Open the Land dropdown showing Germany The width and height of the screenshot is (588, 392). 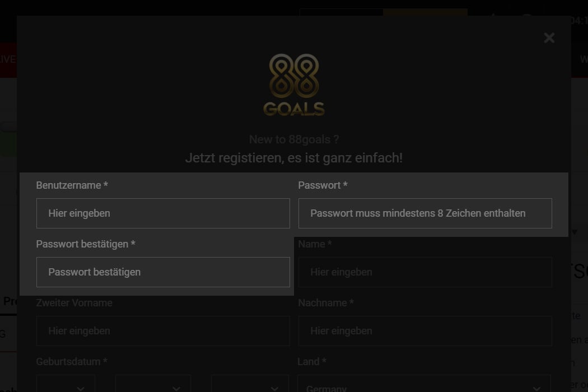click(424, 384)
